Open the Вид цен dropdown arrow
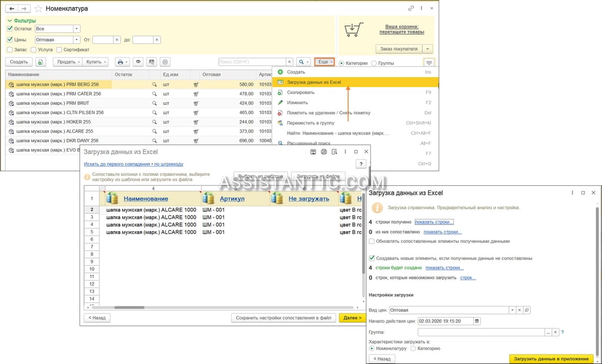 [x=512, y=310]
